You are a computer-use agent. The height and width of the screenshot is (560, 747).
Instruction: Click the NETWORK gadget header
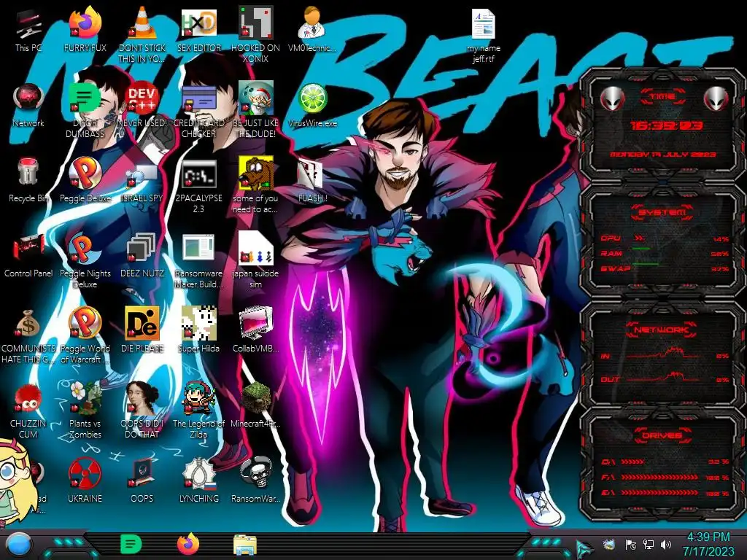pos(661,330)
